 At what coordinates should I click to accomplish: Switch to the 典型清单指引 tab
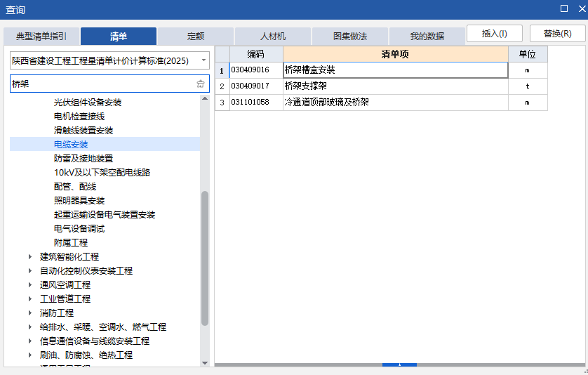pos(41,37)
